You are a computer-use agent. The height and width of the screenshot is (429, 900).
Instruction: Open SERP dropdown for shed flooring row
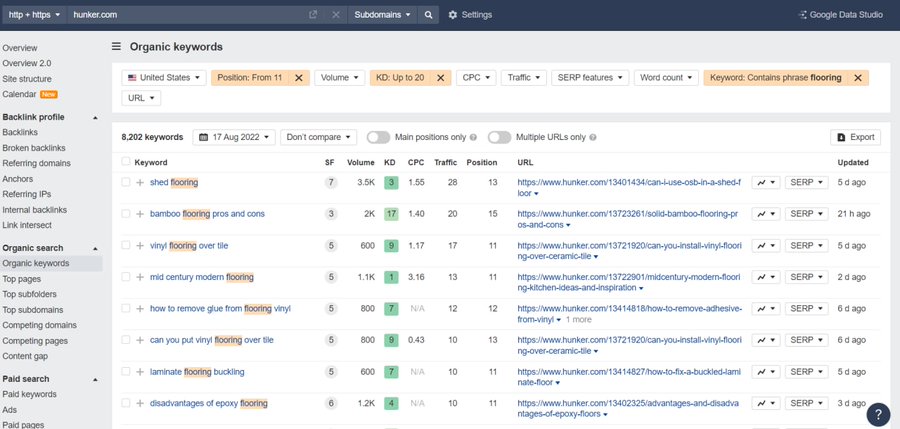pyautogui.click(x=806, y=183)
